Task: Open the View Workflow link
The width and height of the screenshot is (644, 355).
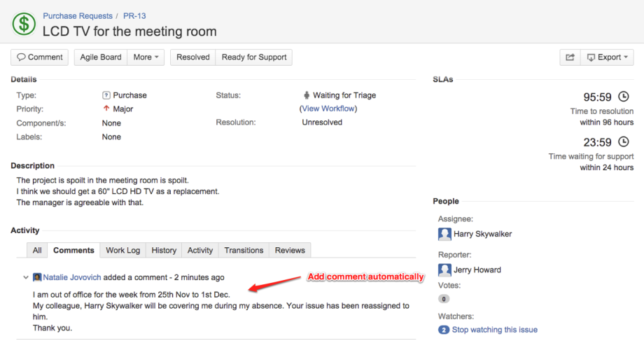Action: click(x=328, y=109)
